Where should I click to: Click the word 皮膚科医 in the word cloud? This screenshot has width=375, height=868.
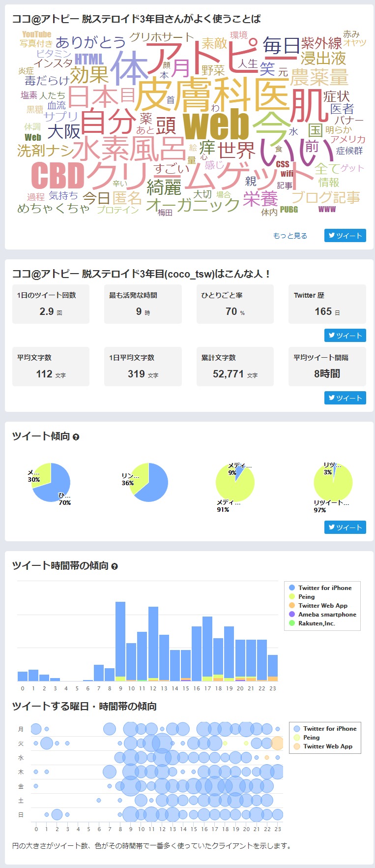pyautogui.click(x=212, y=94)
